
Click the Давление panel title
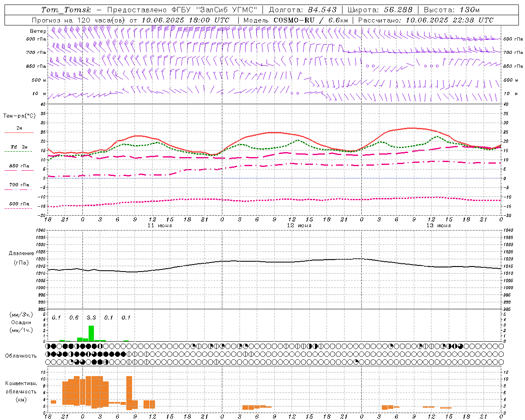click(x=21, y=253)
